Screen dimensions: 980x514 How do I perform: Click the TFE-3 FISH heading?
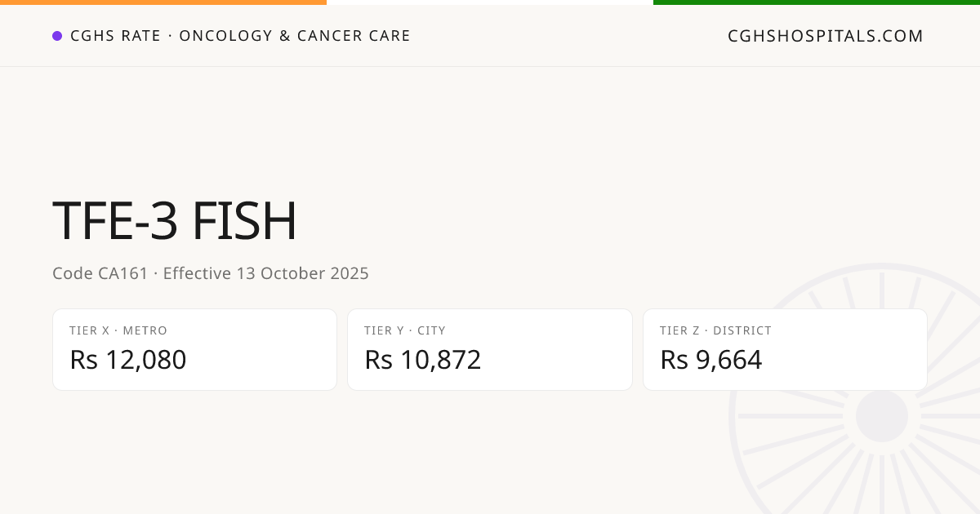175,222
